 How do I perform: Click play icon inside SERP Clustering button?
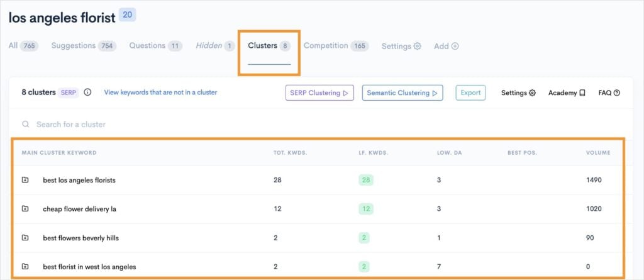tap(345, 93)
